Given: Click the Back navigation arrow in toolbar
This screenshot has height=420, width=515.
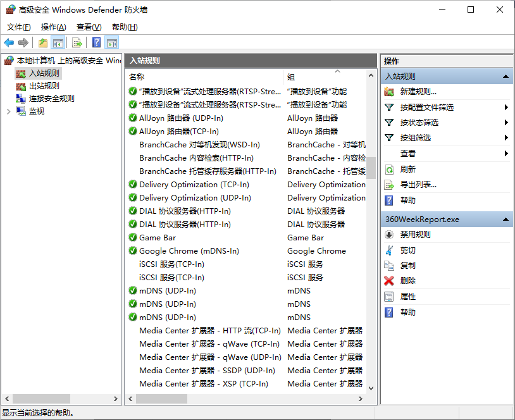Looking at the screenshot, I should (x=8, y=42).
